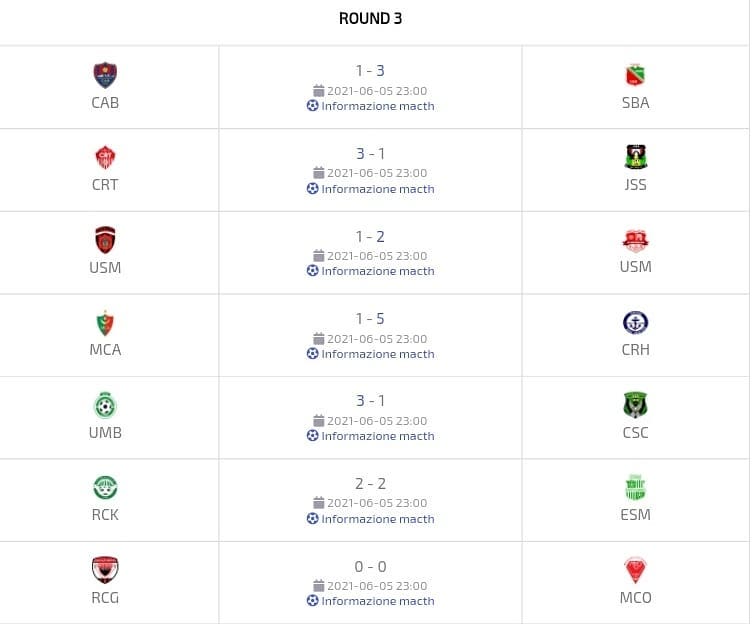Click the CSC team crest icon
Image resolution: width=752 pixels, height=624 pixels.
pos(635,405)
